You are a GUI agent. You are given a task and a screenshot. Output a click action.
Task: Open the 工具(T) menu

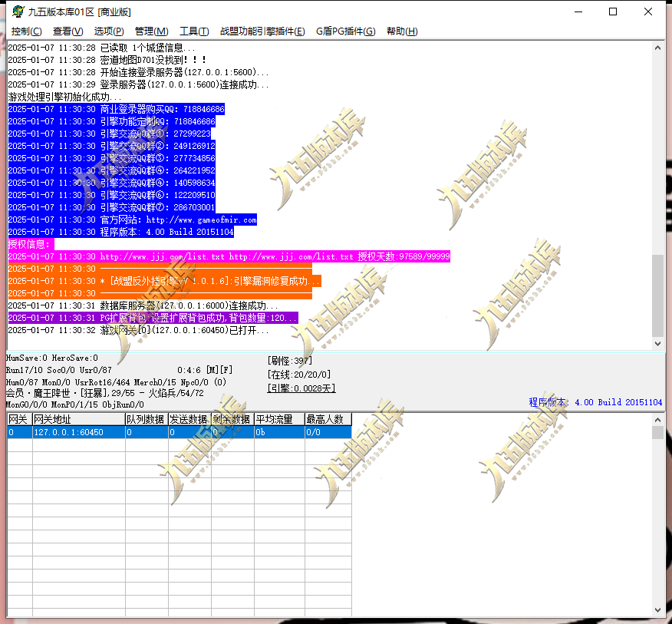click(x=194, y=31)
